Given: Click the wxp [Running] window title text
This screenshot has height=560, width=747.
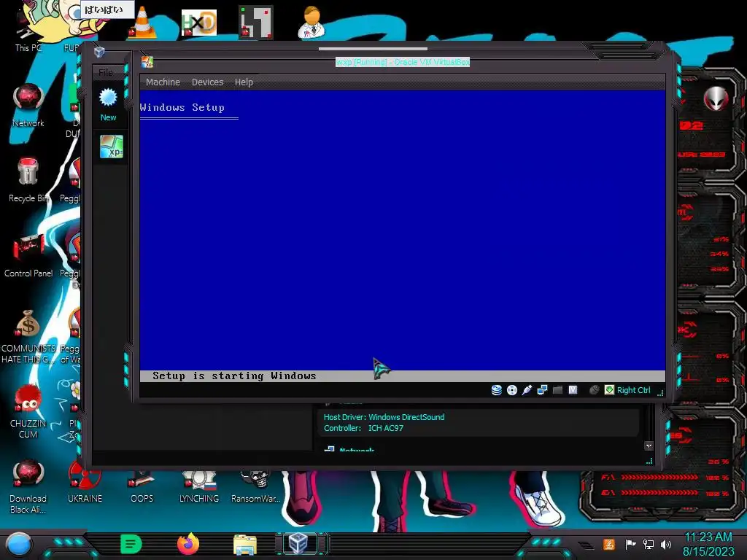Looking at the screenshot, I should coord(403,62).
